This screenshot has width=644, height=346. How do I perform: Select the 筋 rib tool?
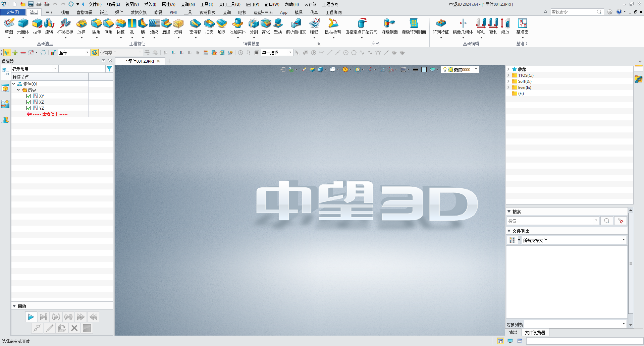[x=143, y=26]
